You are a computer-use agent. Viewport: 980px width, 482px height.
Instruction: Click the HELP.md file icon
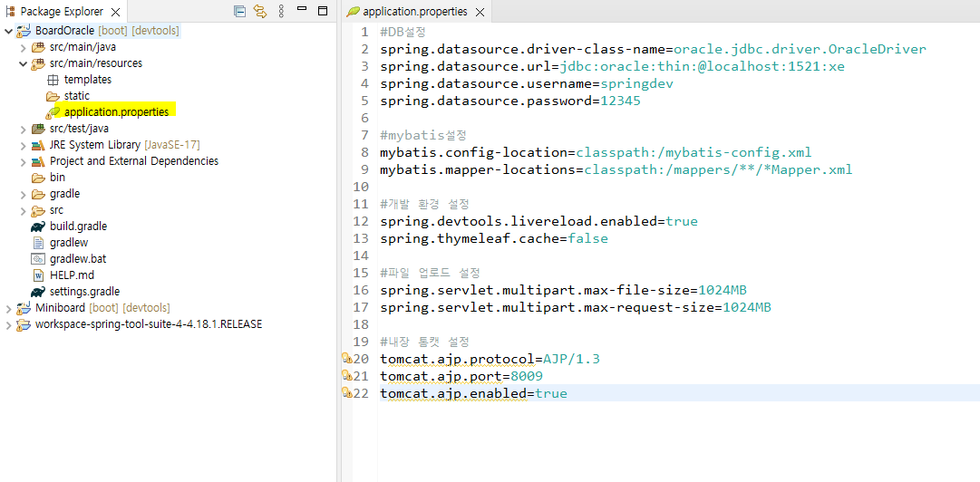pyautogui.click(x=38, y=275)
